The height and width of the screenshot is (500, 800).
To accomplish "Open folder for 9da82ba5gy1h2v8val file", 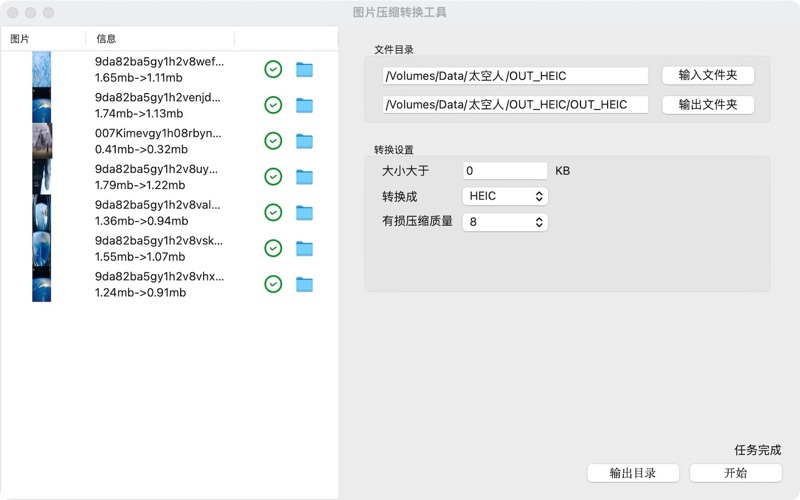I will [304, 213].
